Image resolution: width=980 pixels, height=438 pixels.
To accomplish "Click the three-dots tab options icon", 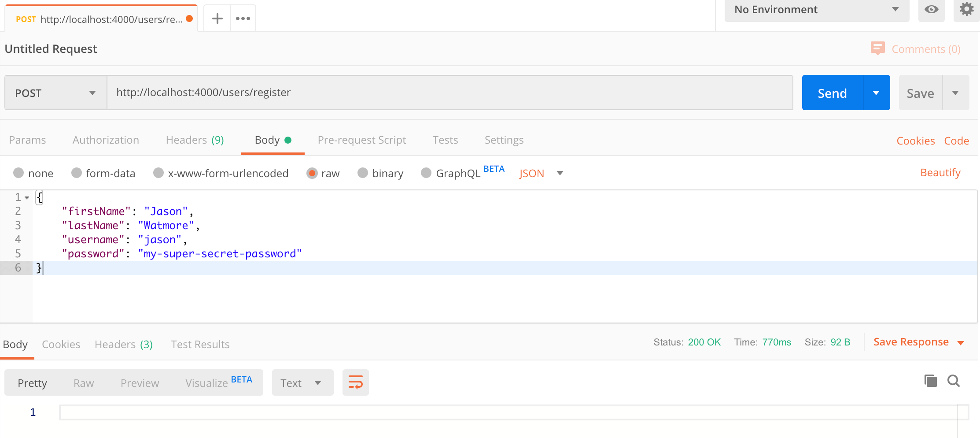I will coord(243,19).
